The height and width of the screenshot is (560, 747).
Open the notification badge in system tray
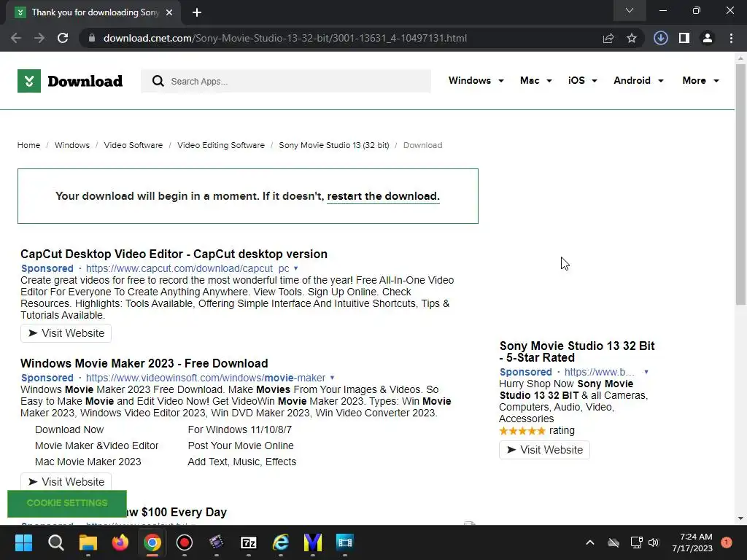point(727,542)
